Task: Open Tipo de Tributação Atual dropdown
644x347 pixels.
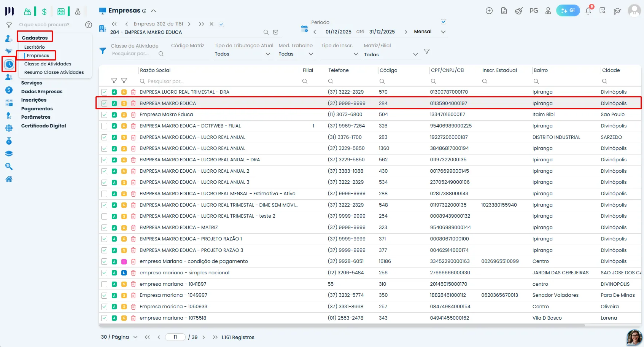Action: [x=242, y=54]
